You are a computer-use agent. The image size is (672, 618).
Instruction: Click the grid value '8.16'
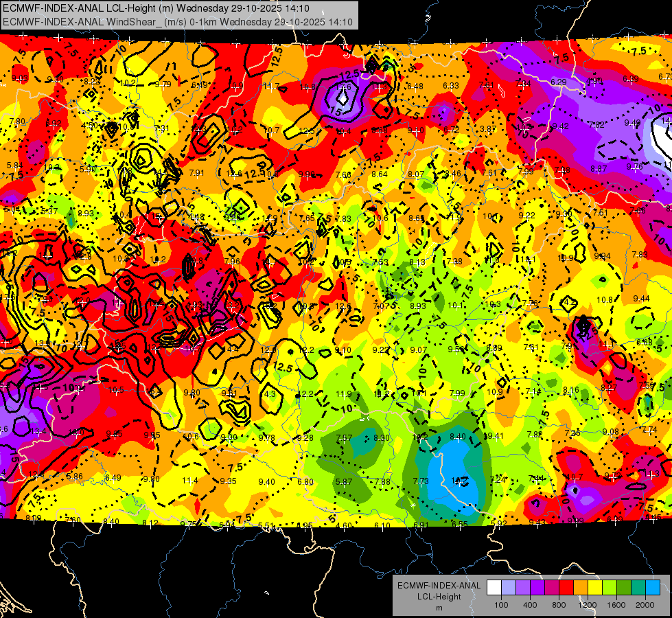tap(571, 390)
